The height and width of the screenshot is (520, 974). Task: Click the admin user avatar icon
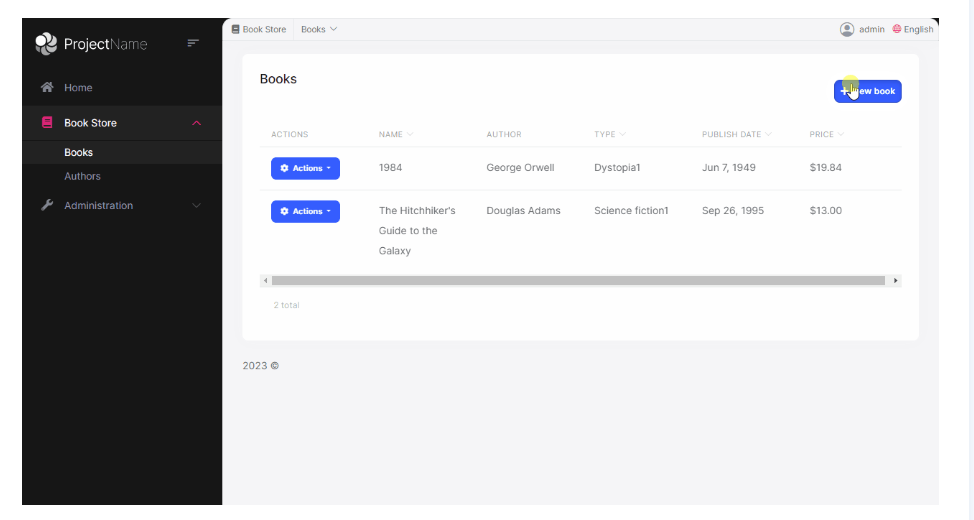pyautogui.click(x=847, y=29)
